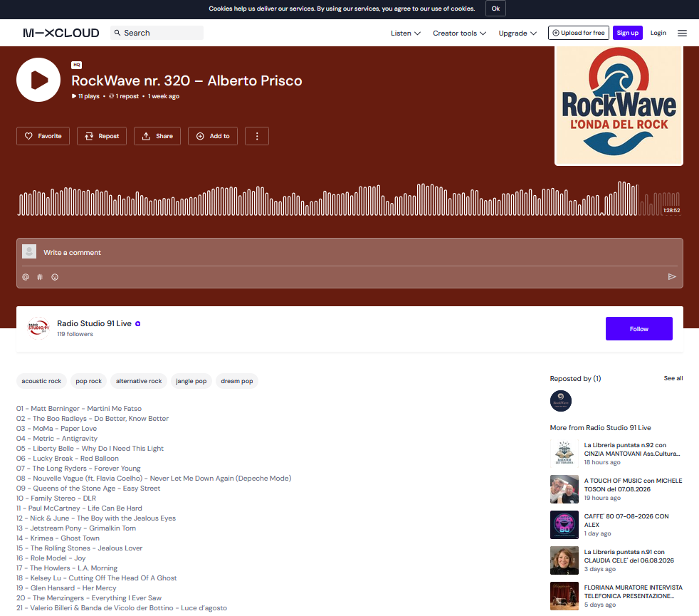Open A TOUCH OF MUSIC con MICHELE TOSON
Screen dimensions: 699x616
(x=633, y=485)
